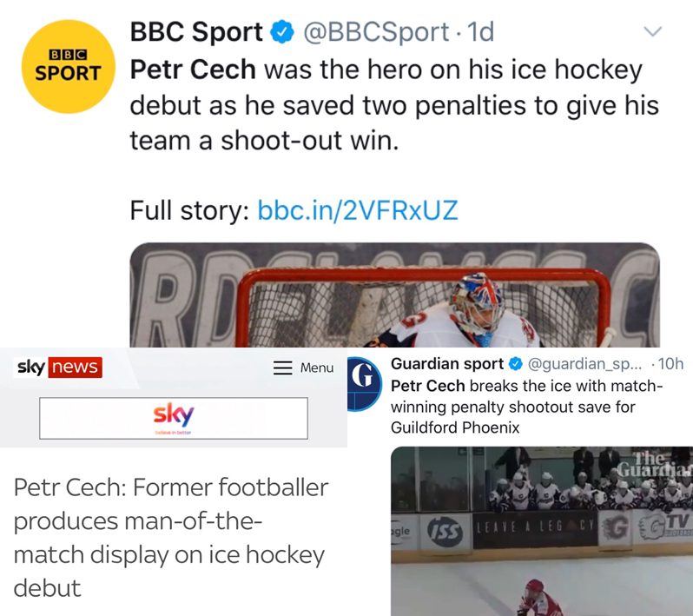Screen dimensions: 693x616
Task: Click the hamburger menu icon
Action: point(283,368)
